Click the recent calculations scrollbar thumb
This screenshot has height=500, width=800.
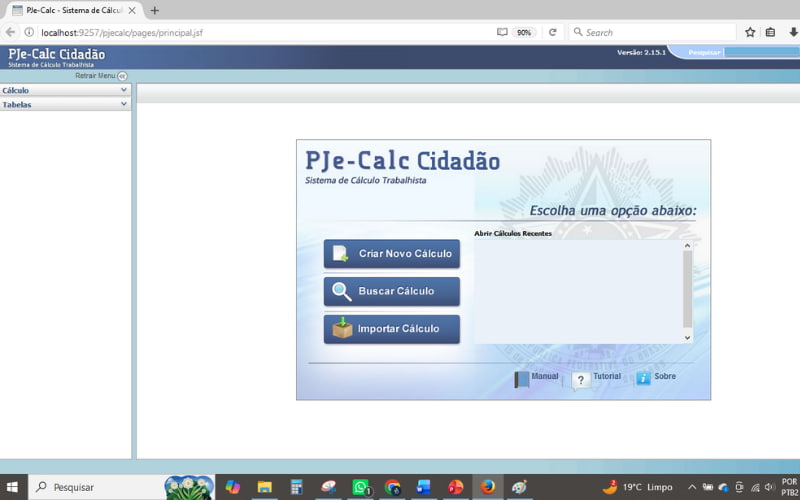[x=687, y=289]
